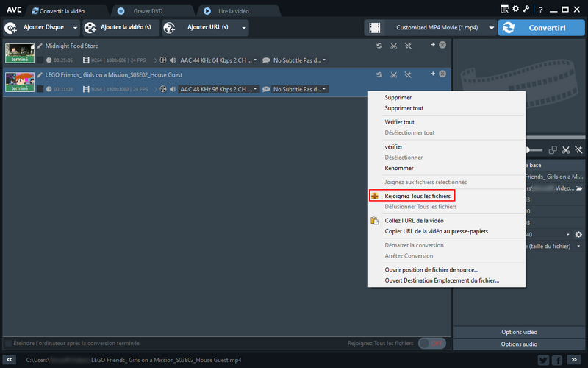
Task: Click the Ajouter URL (s) globe icon
Action: [x=170, y=28]
